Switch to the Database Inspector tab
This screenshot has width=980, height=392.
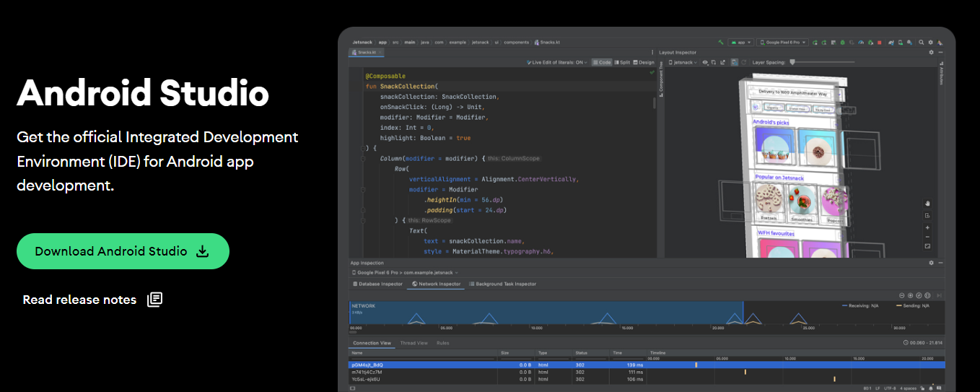[377, 284]
